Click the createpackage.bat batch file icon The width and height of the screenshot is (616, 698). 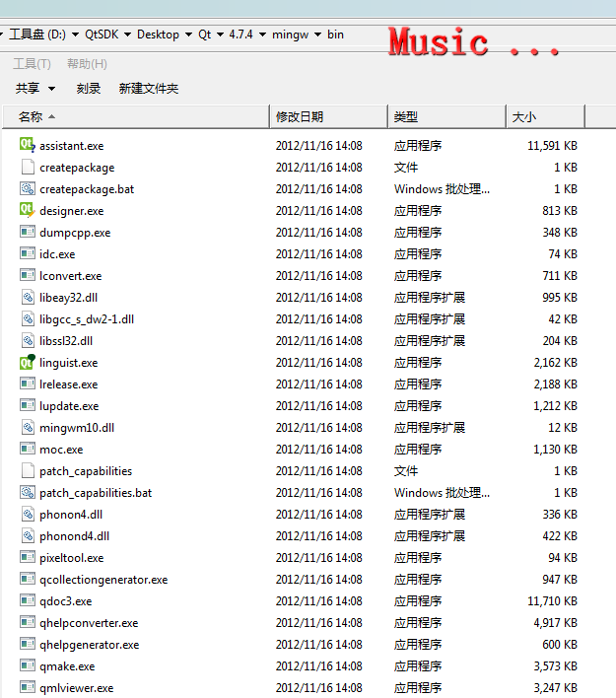coord(28,188)
